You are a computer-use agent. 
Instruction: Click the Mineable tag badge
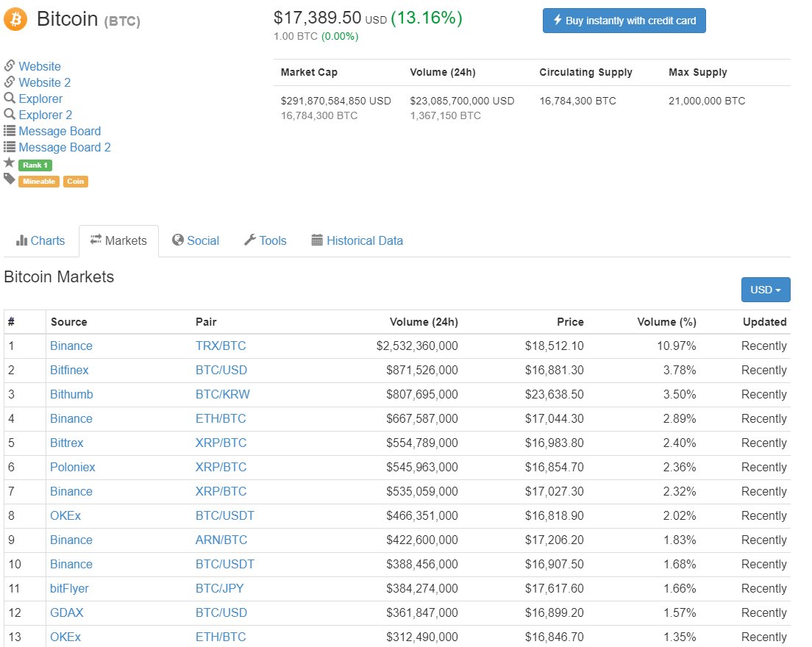click(39, 181)
